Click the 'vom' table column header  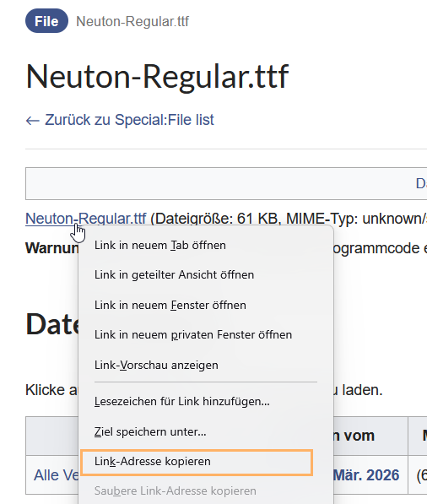coord(359,436)
